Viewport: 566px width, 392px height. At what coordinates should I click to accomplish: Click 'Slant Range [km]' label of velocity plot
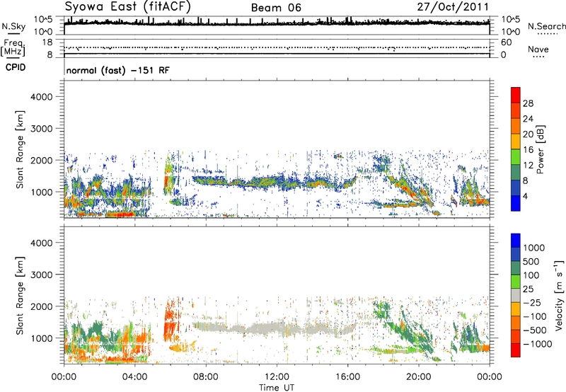(x=20, y=296)
